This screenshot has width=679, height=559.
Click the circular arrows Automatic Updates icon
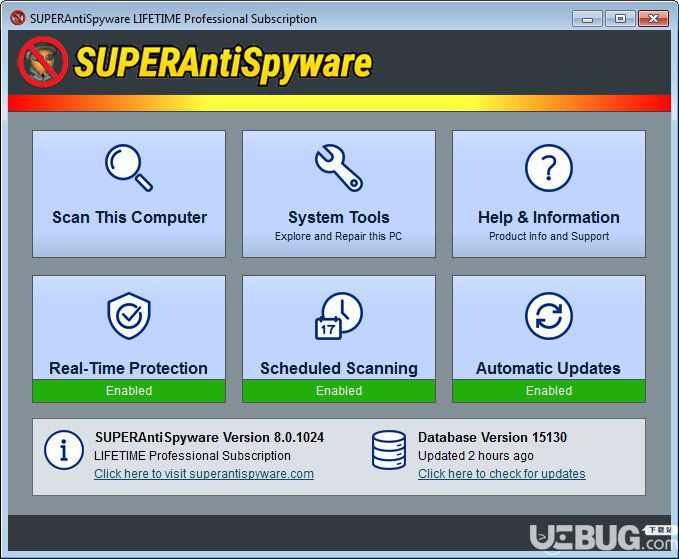(549, 316)
